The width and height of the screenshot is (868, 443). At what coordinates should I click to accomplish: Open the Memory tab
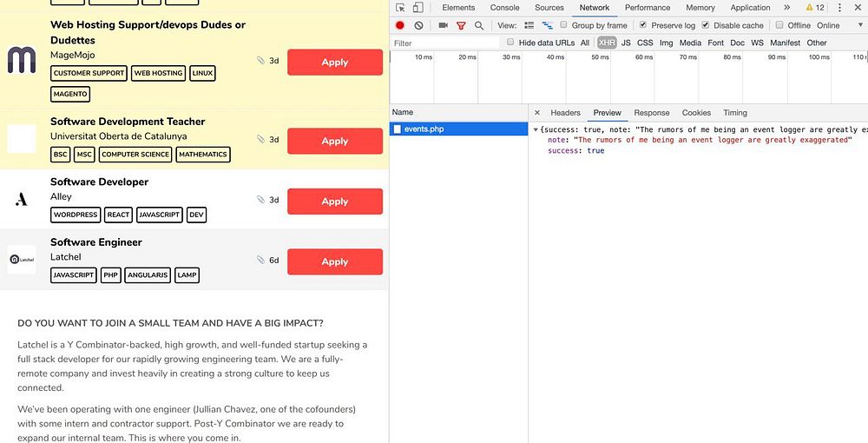click(x=700, y=8)
